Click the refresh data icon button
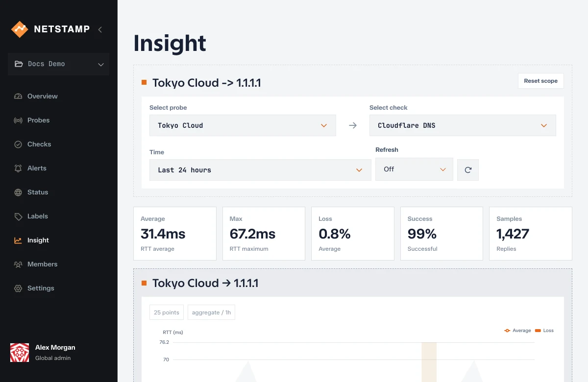 coord(468,170)
